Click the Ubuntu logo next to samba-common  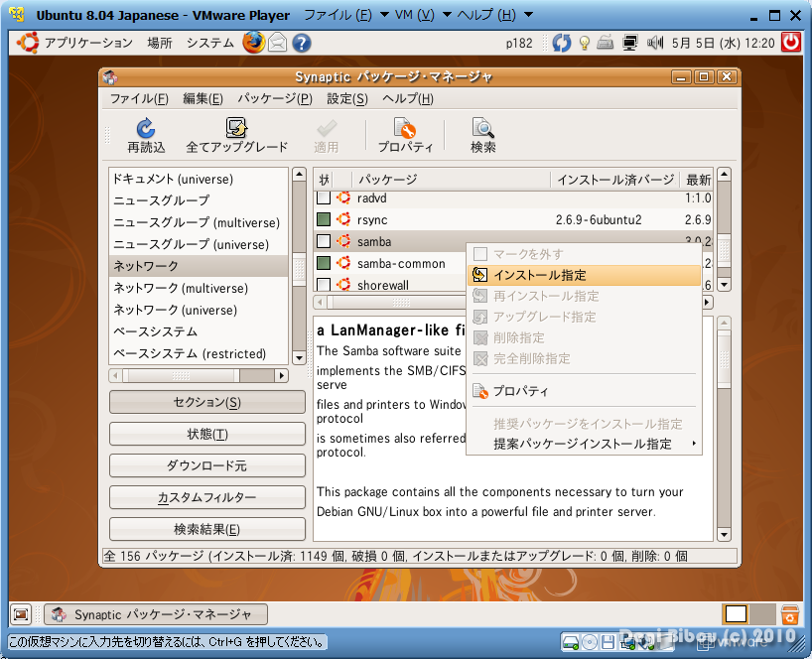343,263
